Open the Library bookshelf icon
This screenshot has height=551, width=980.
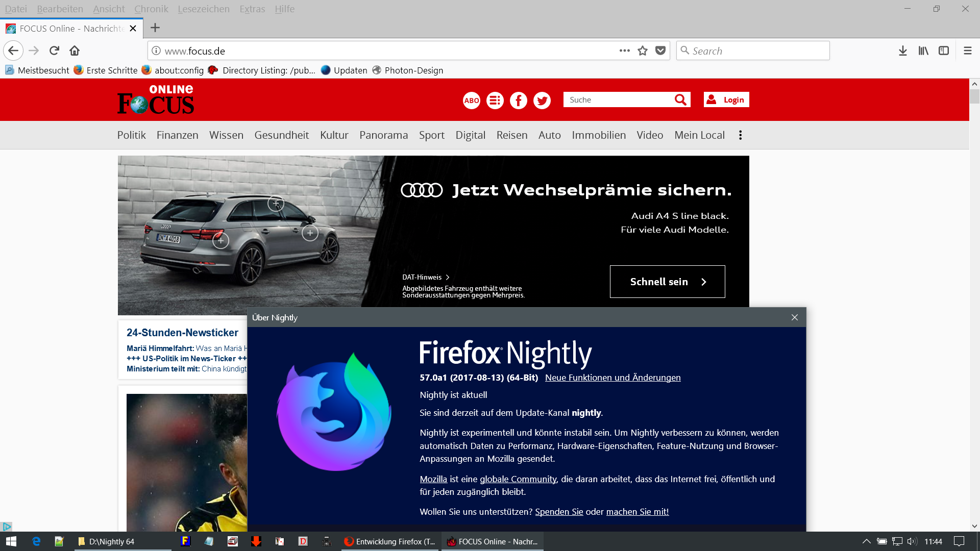[923, 51]
